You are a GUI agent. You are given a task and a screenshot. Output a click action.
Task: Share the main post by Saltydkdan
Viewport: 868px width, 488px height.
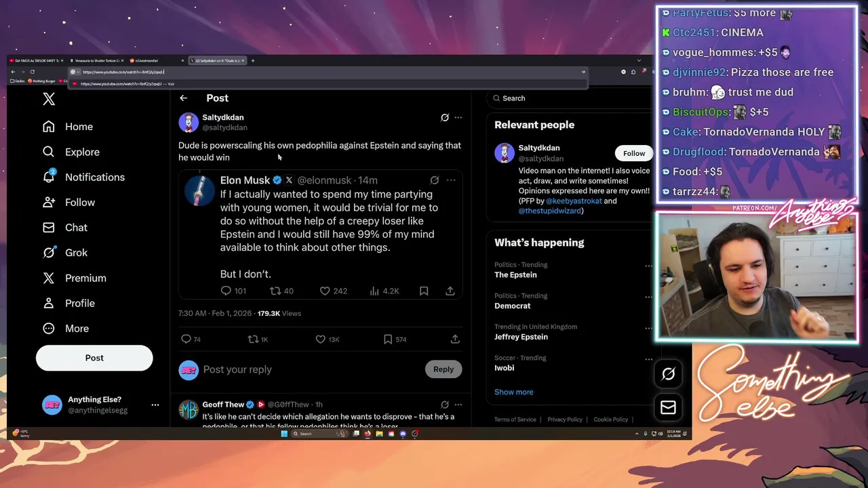455,339
